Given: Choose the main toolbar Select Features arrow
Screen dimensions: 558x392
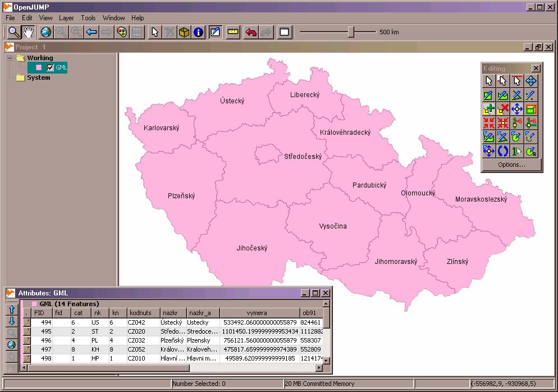Looking at the screenshot, I should pos(154,32).
